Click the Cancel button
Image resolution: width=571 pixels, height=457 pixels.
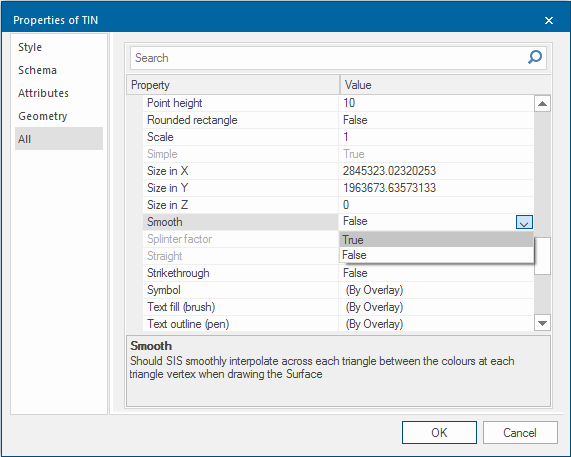pos(520,433)
